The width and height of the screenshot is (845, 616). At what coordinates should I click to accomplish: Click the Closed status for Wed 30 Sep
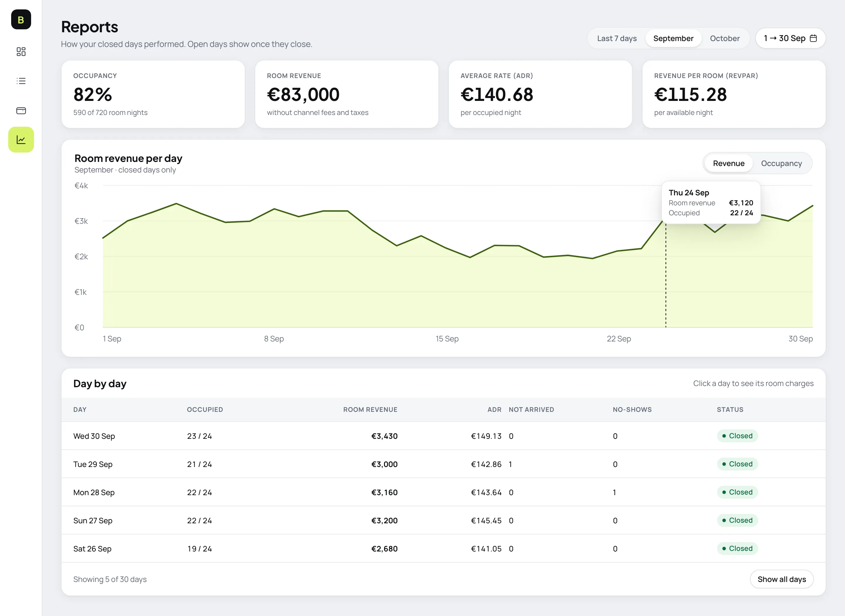pyautogui.click(x=737, y=436)
